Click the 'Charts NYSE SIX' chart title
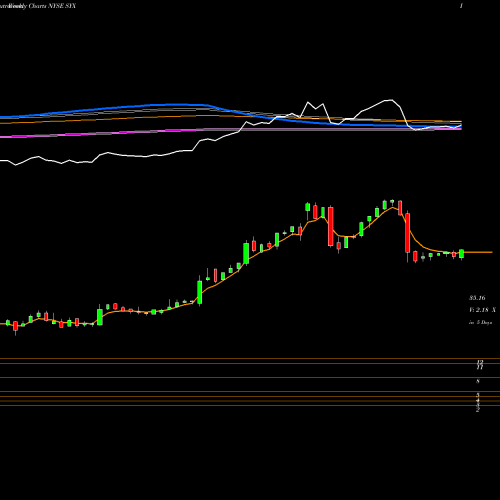Screen dimensions: 500x500 pyautogui.click(x=52, y=6)
